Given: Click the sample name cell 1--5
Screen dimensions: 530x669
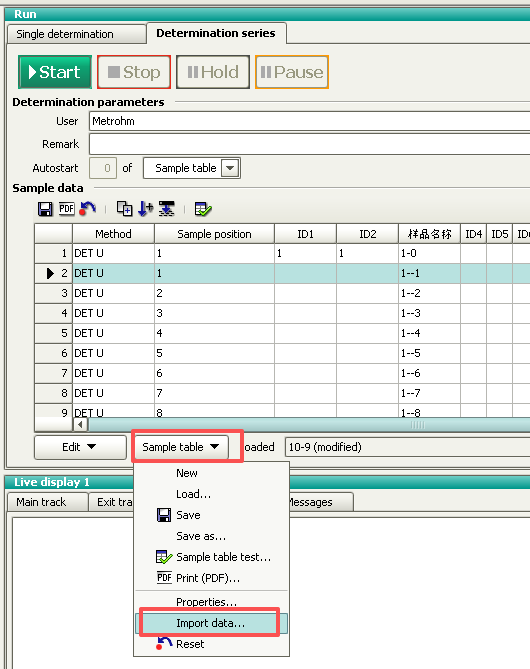Looking at the screenshot, I should point(429,353).
